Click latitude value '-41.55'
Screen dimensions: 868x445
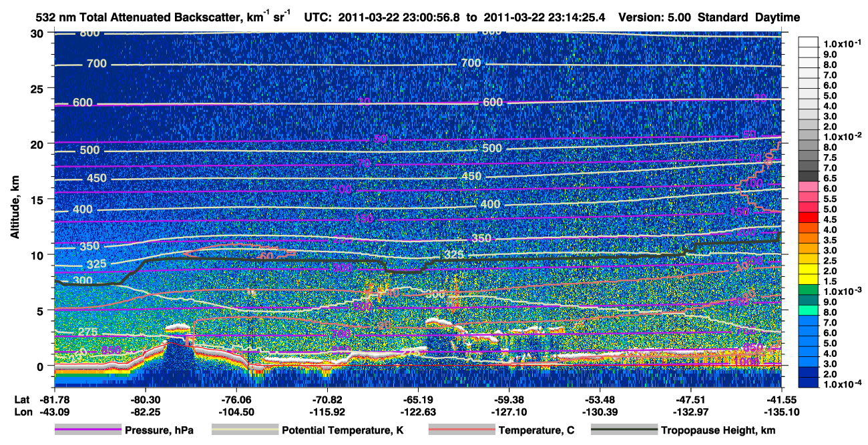pos(781,401)
